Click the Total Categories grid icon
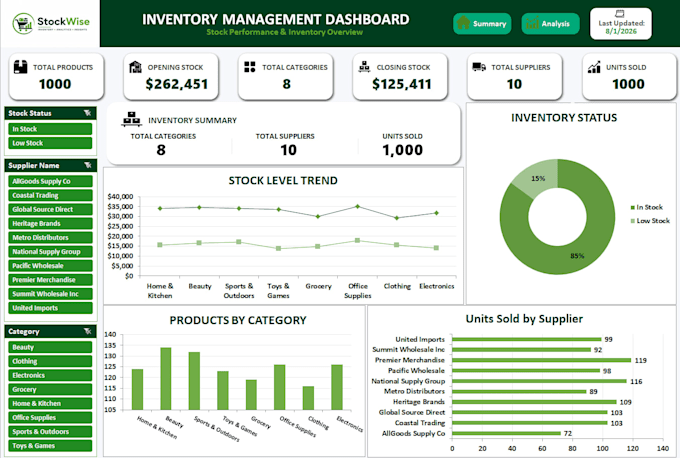Image resolution: width=680 pixels, height=458 pixels. [250, 67]
